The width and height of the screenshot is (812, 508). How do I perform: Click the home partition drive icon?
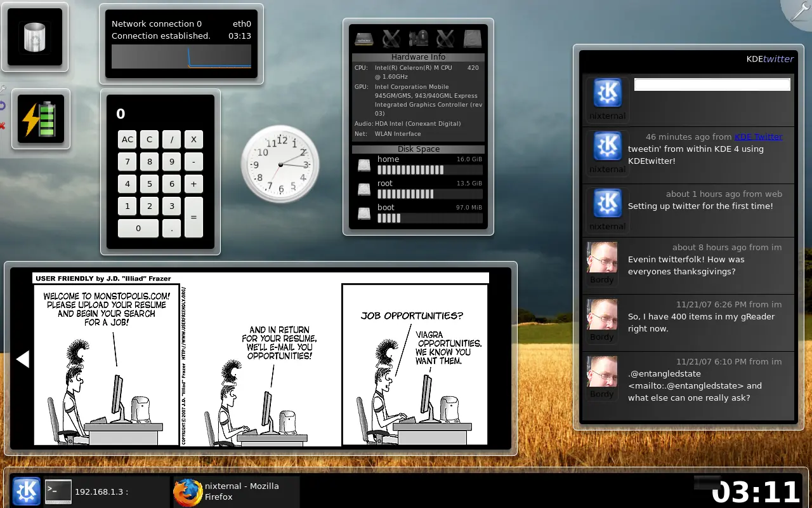coord(363,165)
